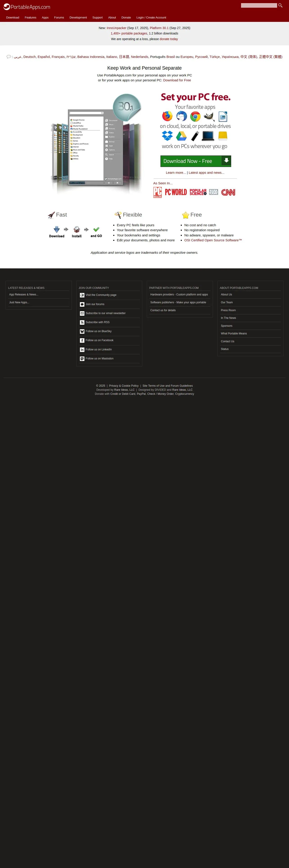The width and height of the screenshot is (289, 868).
Task: Click the search magnifier icon
Action: click(280, 5)
